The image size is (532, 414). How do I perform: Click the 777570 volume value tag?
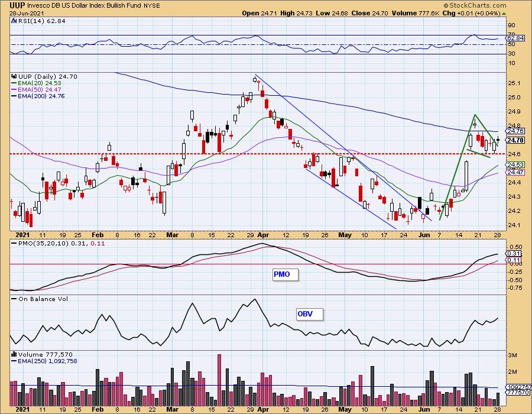[518, 392]
